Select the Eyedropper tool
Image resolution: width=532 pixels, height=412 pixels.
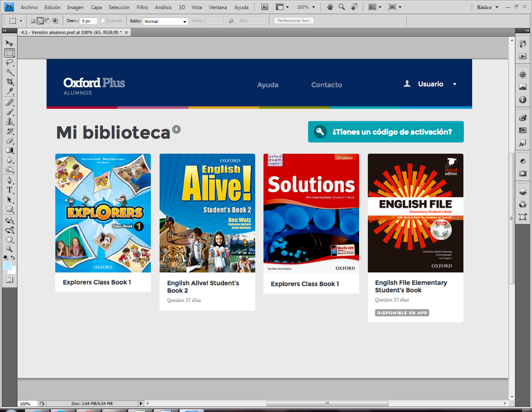(10, 91)
